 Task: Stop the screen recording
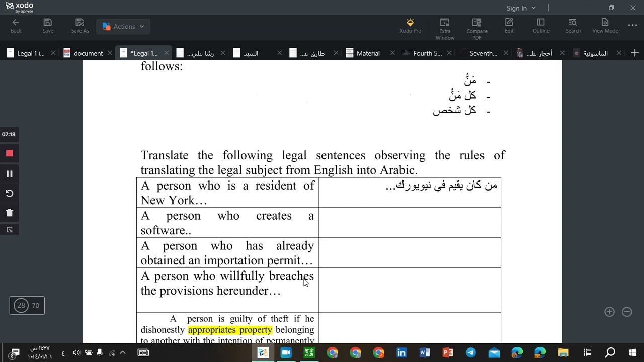(9, 153)
